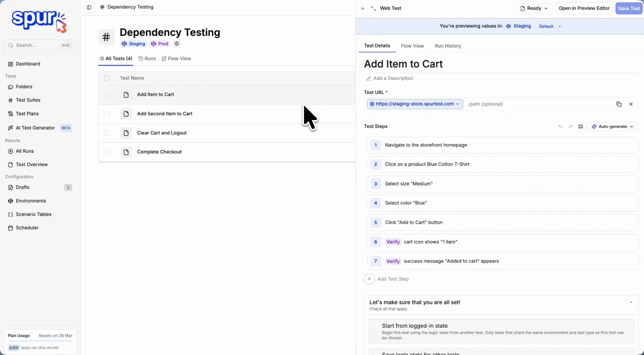Collapse side panel with double chevron
Viewport: 644px width, 355px height.
coord(362,9)
